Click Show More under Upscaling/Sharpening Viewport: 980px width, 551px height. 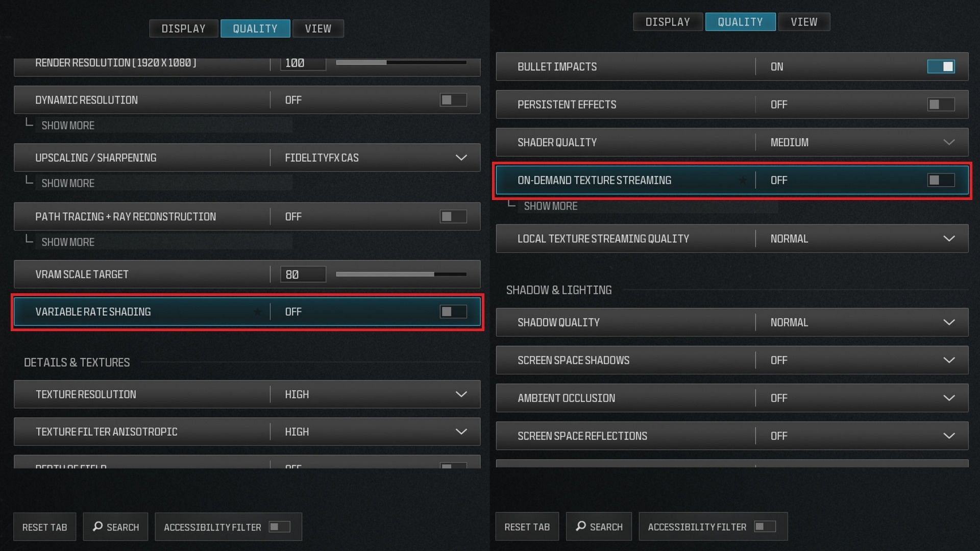pos(67,183)
